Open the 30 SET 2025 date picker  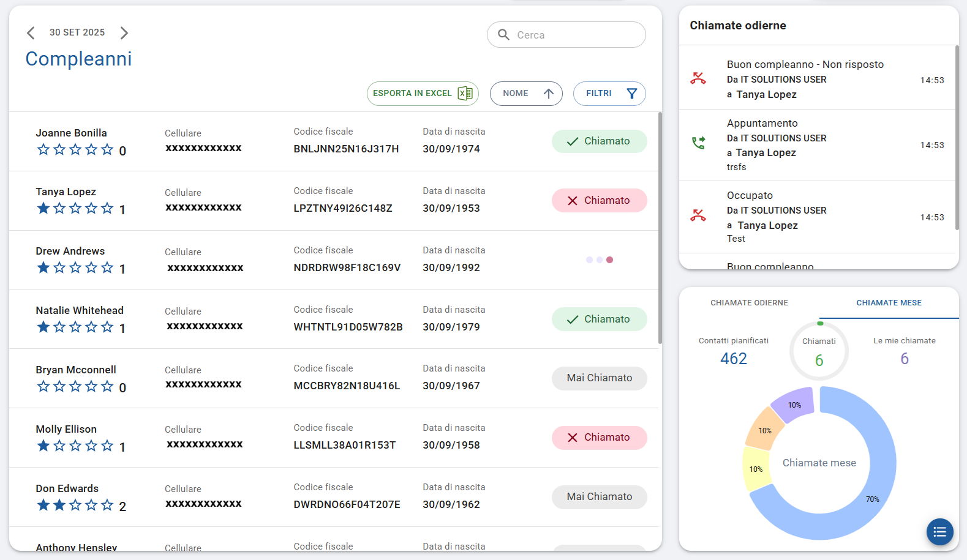pyautogui.click(x=77, y=32)
